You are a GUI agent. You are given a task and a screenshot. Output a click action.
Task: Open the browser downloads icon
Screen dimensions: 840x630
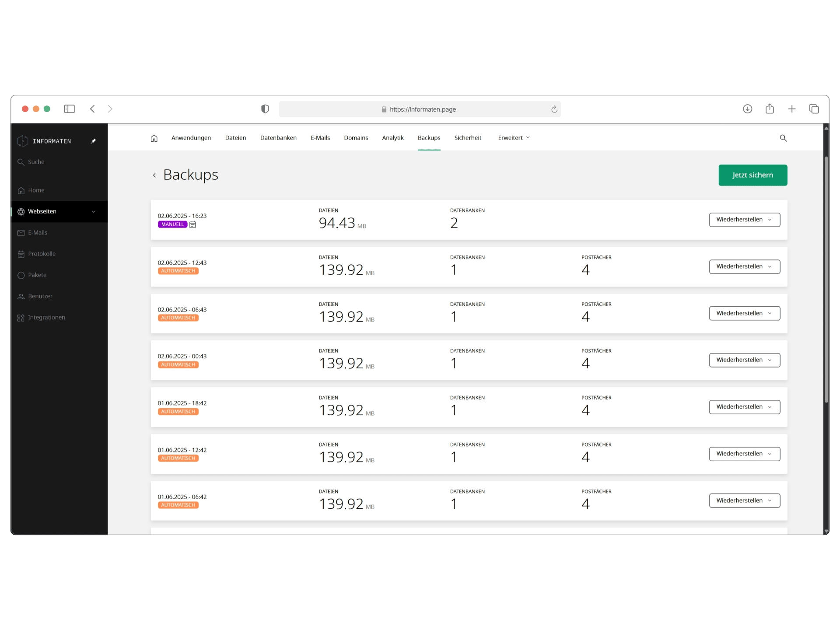(x=747, y=109)
